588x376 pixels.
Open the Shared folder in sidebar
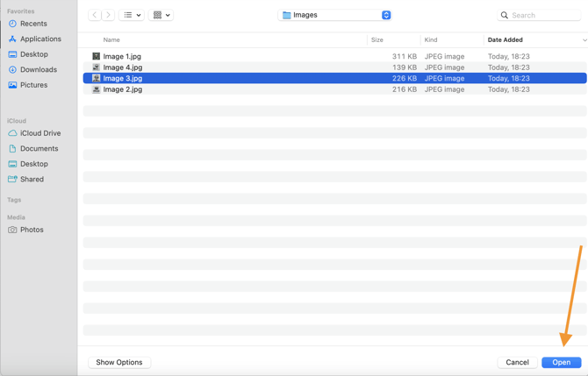tap(32, 179)
